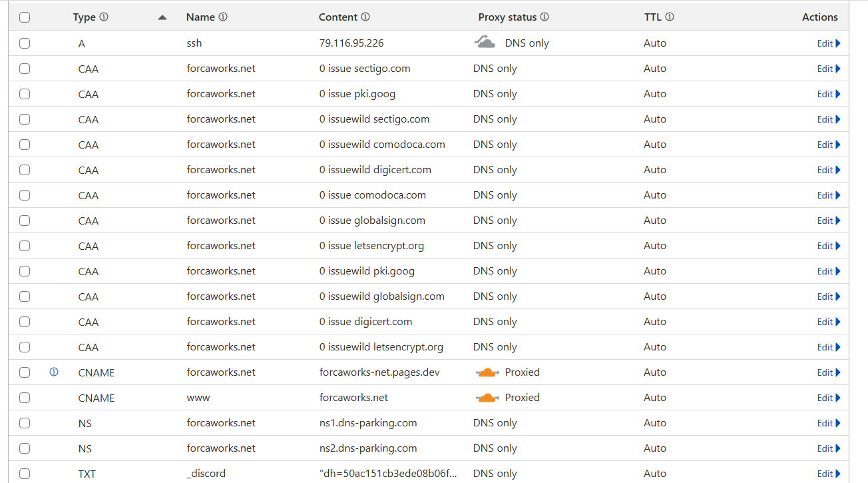Click the www record name
The height and width of the screenshot is (483, 868).
(x=198, y=398)
